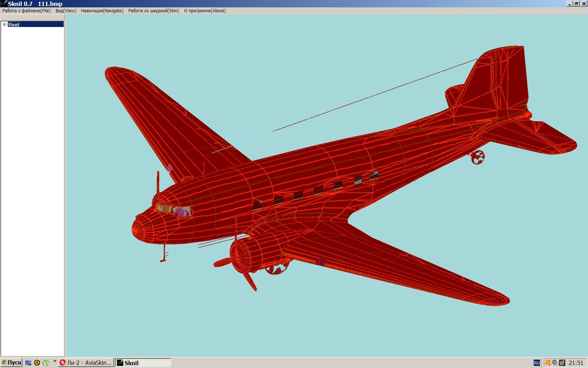Open the О программе (About) menu
Viewport: 588px width, 368px height.
205,11
